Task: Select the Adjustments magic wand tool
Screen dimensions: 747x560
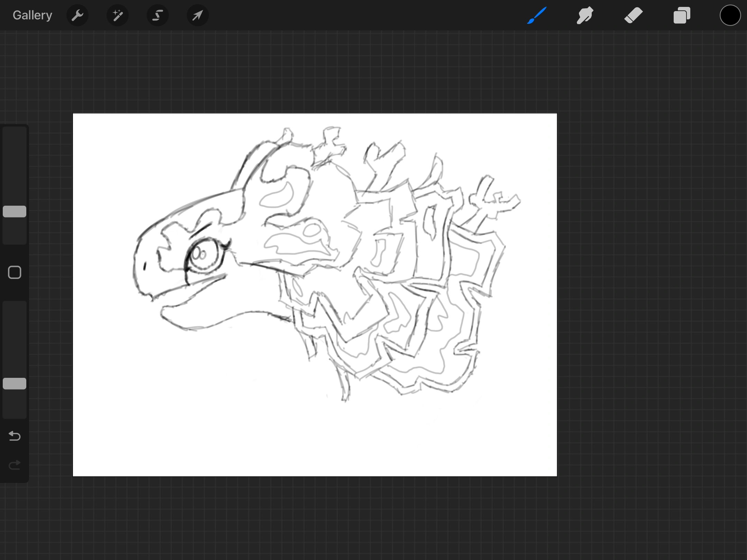Action: (x=118, y=15)
